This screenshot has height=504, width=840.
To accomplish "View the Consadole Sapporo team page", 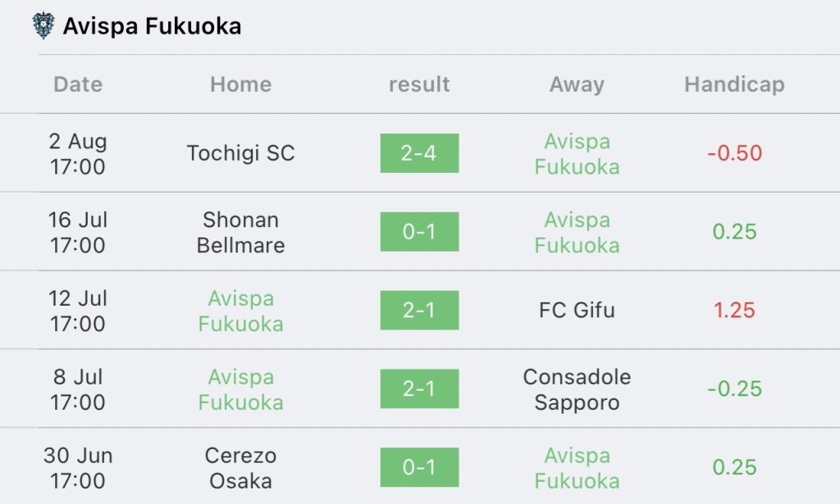I will [577, 389].
